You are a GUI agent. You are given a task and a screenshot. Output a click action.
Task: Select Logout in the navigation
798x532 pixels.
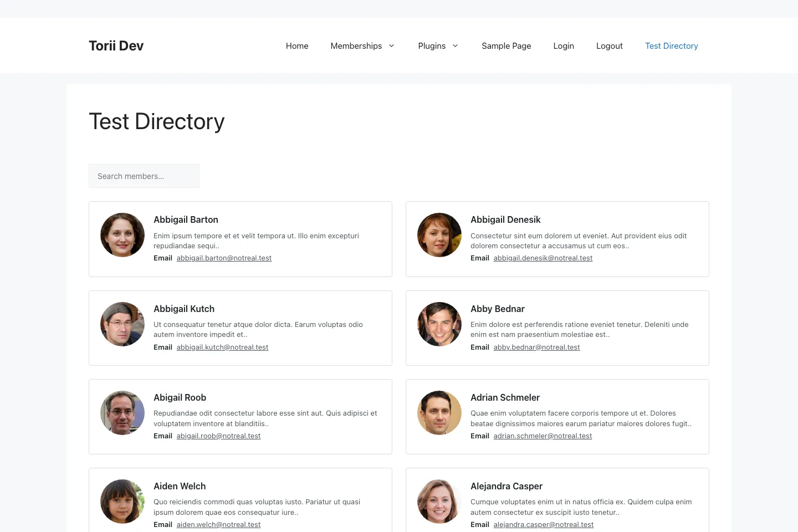coord(609,45)
